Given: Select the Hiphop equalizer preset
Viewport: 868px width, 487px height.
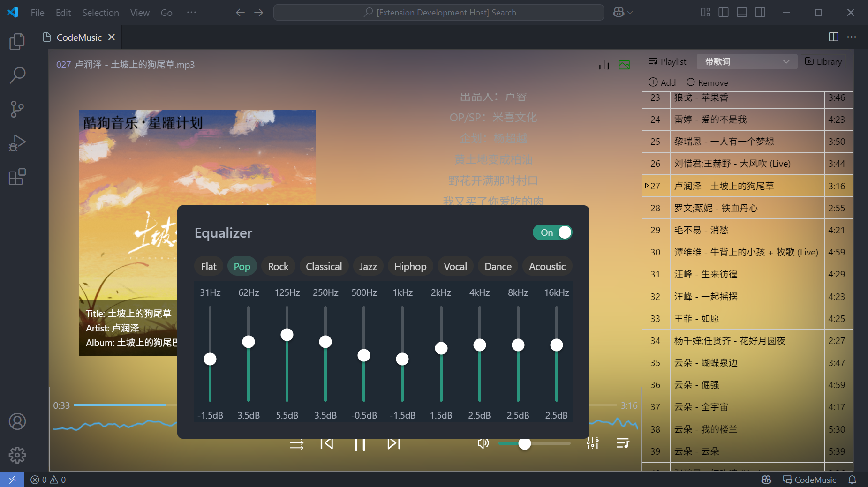Looking at the screenshot, I should [410, 266].
